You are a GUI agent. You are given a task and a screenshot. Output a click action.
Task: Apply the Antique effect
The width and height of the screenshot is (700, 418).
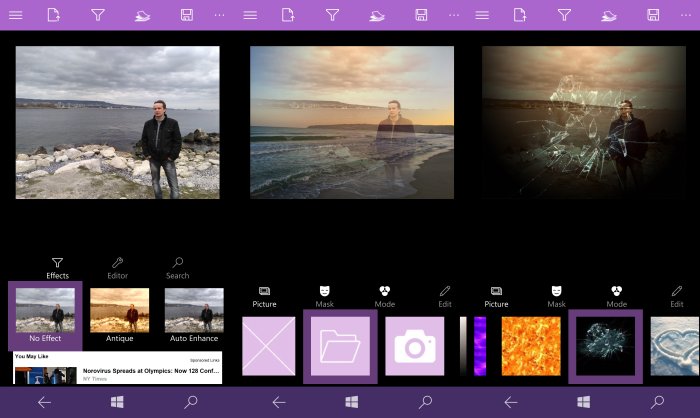[x=120, y=316]
